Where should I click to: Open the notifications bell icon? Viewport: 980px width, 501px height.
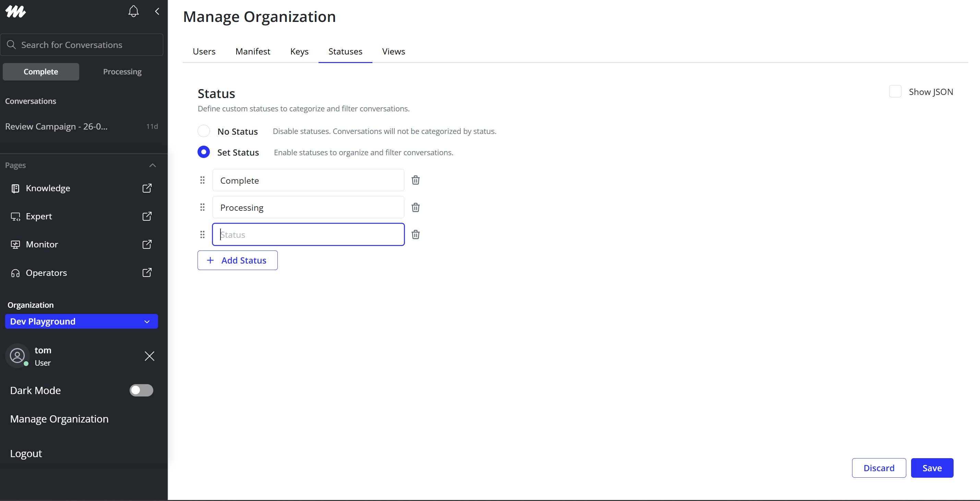[x=133, y=11]
